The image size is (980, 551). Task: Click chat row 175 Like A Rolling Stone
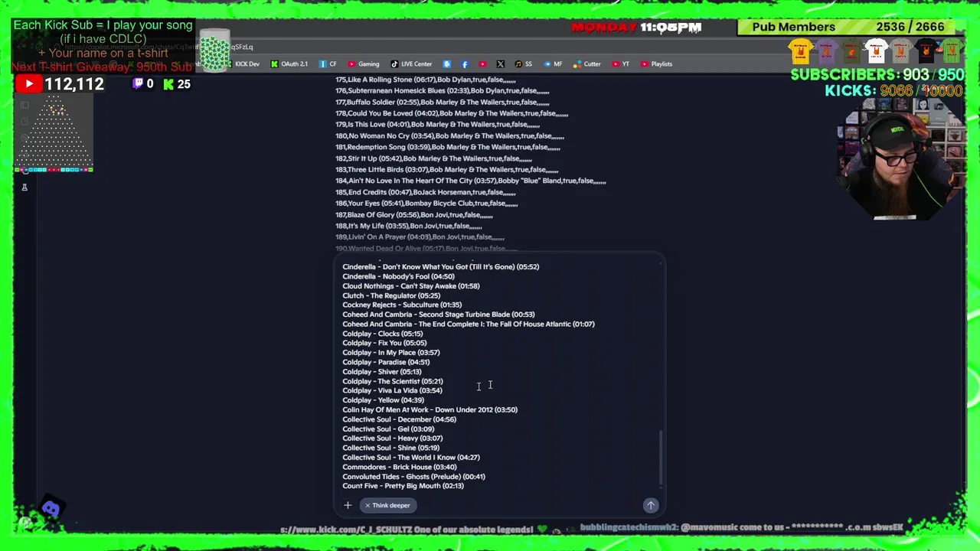point(426,80)
